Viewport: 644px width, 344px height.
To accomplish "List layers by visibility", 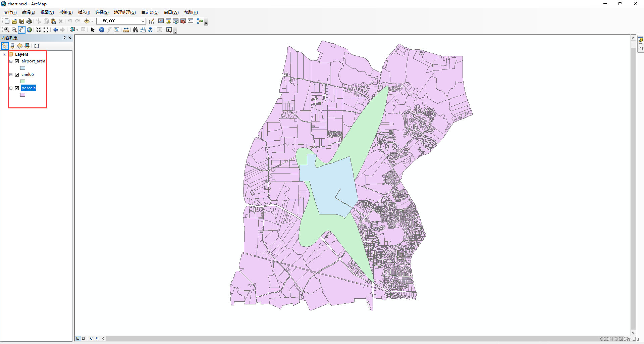I will point(20,46).
